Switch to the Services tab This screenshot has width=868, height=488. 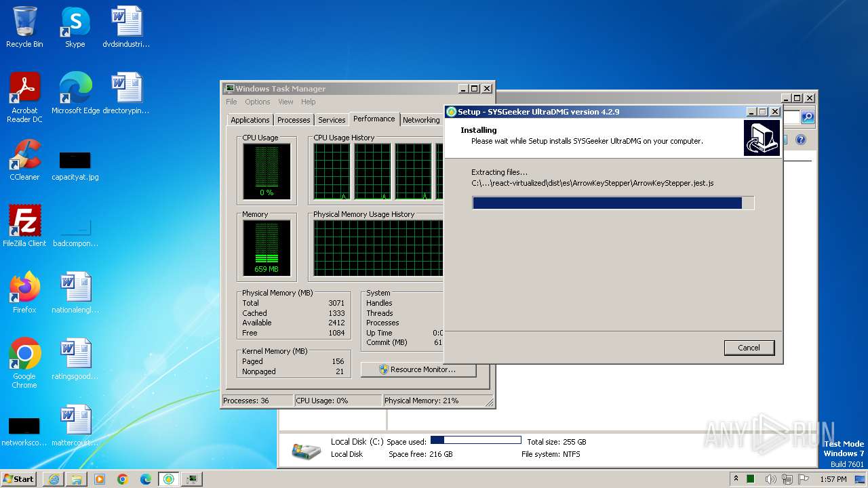(x=332, y=120)
